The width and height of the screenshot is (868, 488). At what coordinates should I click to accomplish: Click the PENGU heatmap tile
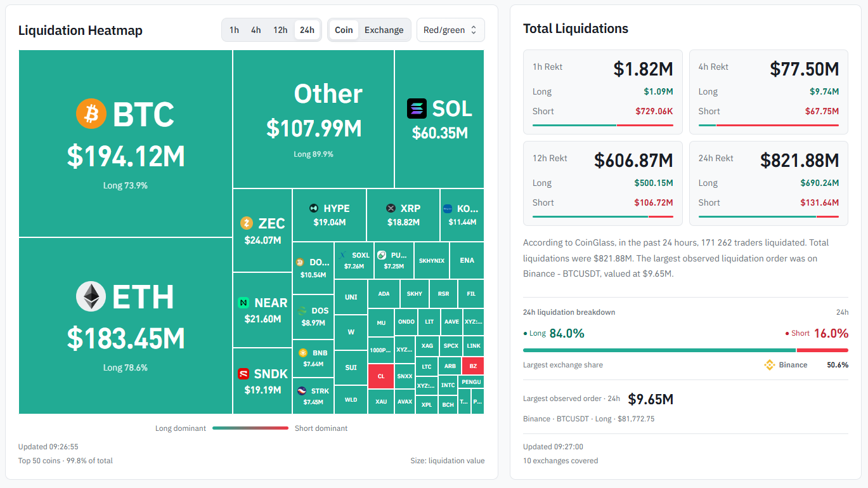(471, 381)
